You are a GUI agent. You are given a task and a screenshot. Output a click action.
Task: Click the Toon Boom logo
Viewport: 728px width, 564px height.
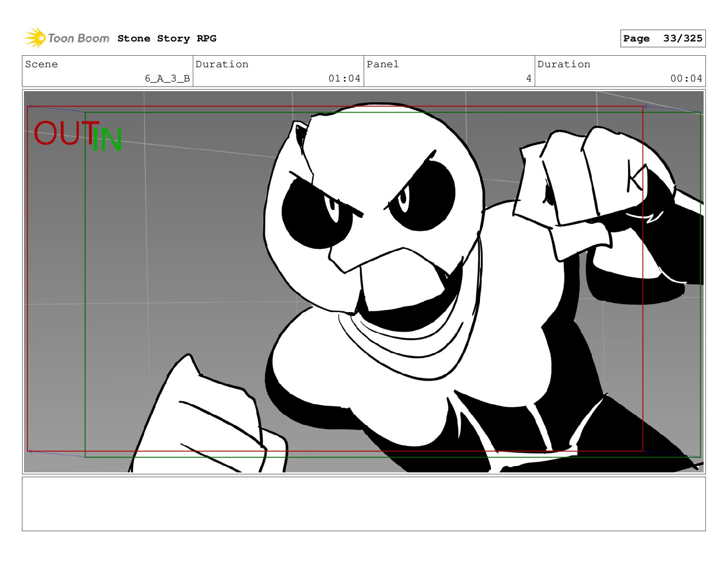67,38
